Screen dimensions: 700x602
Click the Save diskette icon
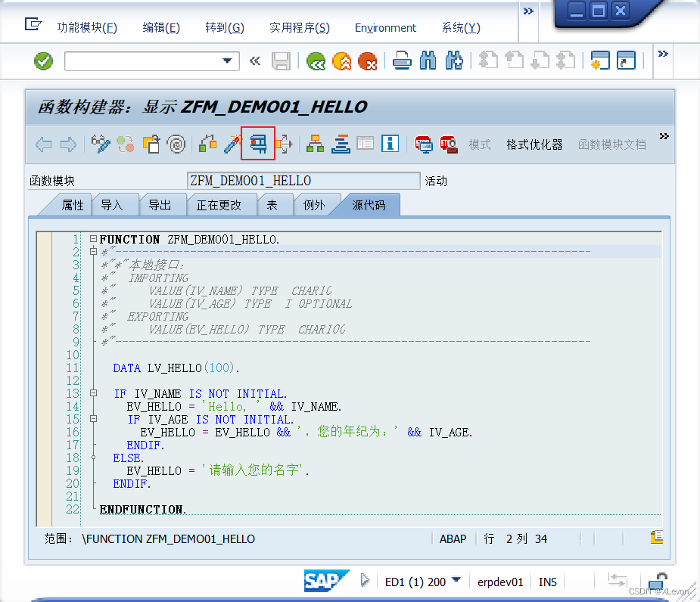coord(282,61)
